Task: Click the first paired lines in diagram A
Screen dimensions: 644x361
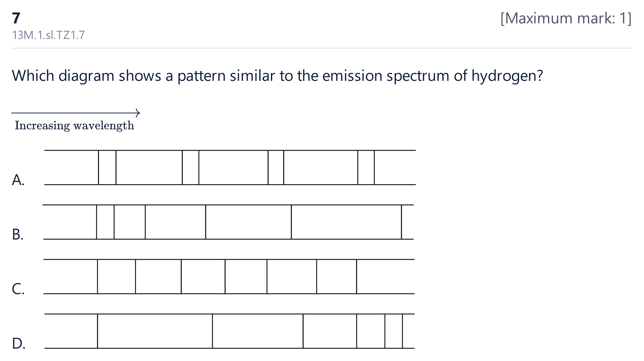Action: (107, 167)
